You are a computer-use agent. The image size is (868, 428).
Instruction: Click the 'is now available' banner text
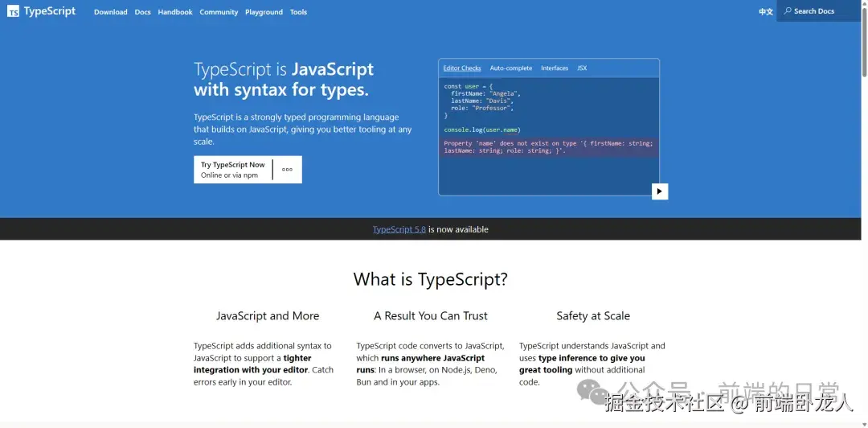coord(458,229)
